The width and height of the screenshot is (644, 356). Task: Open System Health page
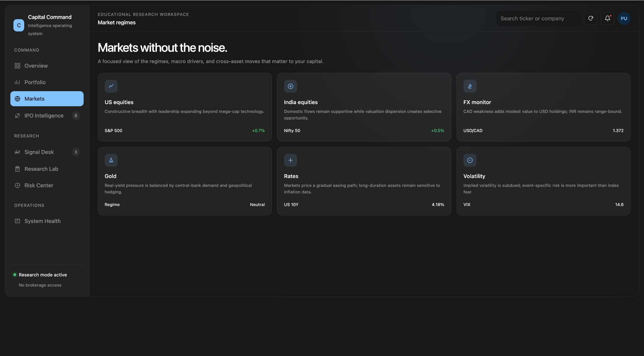(47, 221)
